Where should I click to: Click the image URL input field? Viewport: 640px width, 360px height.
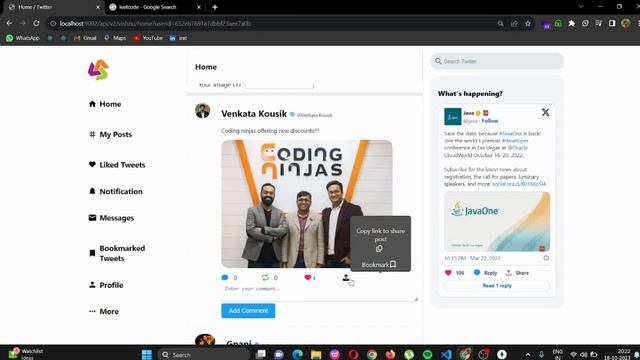280,85
